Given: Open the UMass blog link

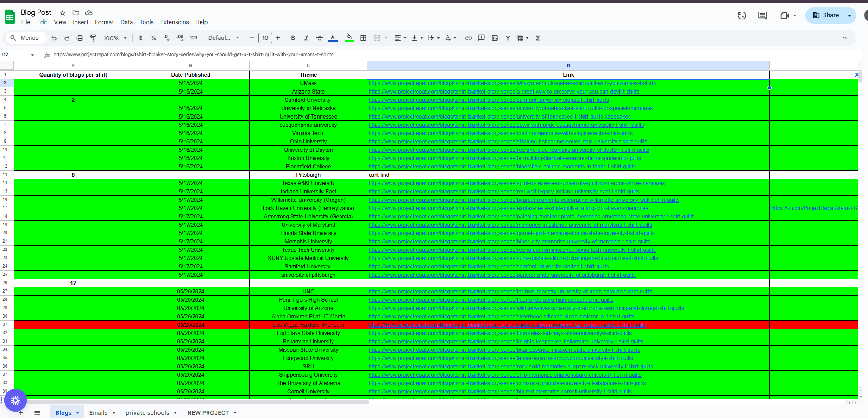Looking at the screenshot, I should [x=512, y=83].
